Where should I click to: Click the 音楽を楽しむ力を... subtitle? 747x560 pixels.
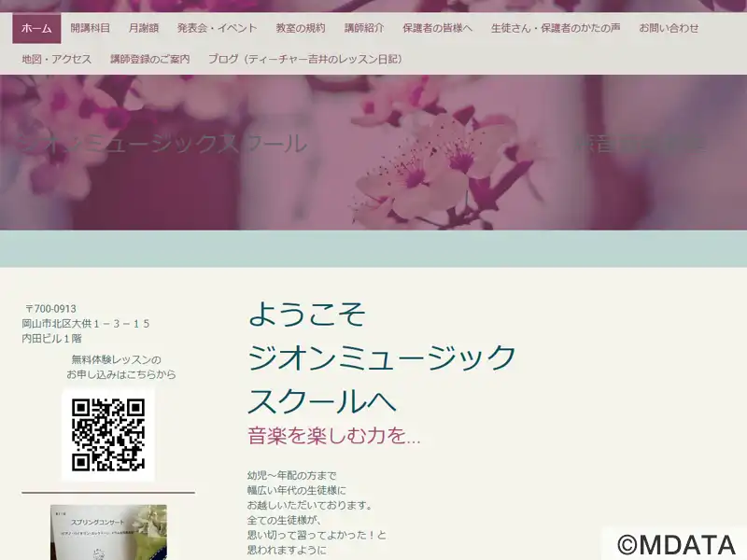[x=334, y=435]
